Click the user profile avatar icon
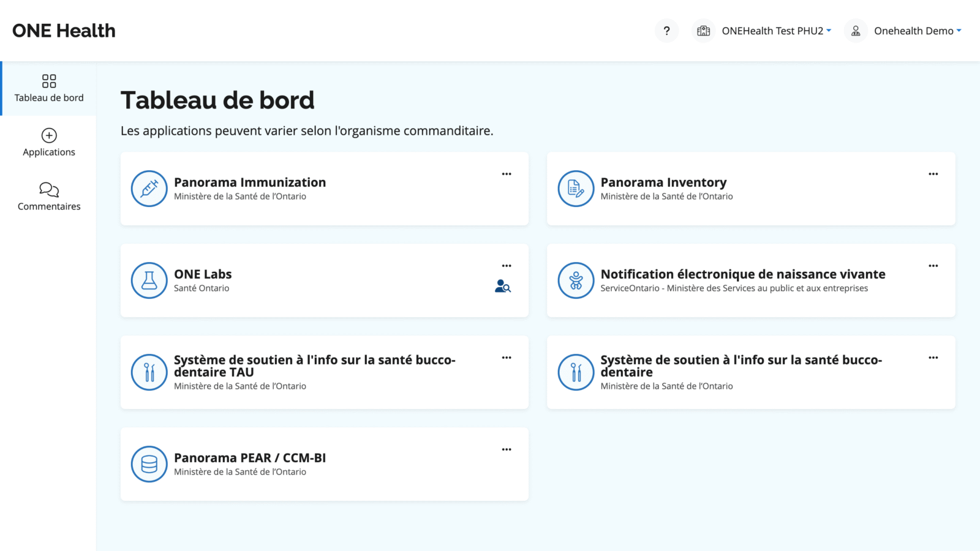980x551 pixels. coord(856,31)
